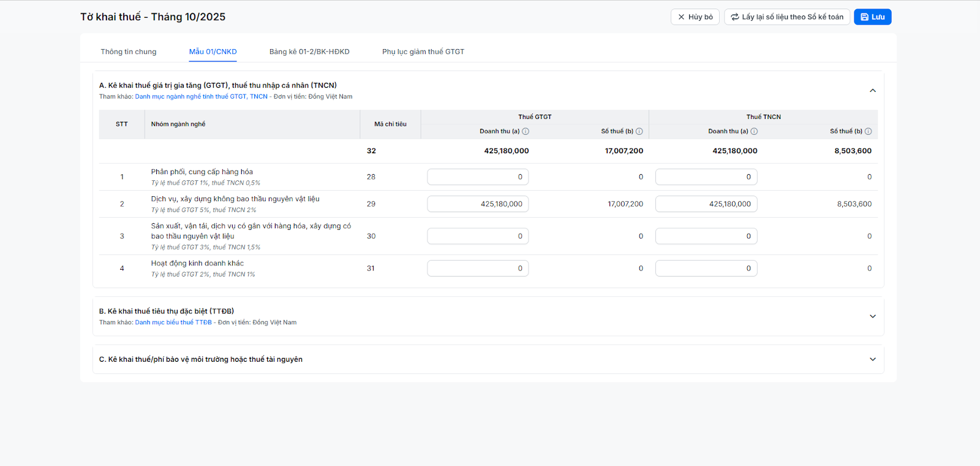Screen dimensions: 980x466
Task: Switch to Thông tin chung tab
Action: [x=129, y=52]
